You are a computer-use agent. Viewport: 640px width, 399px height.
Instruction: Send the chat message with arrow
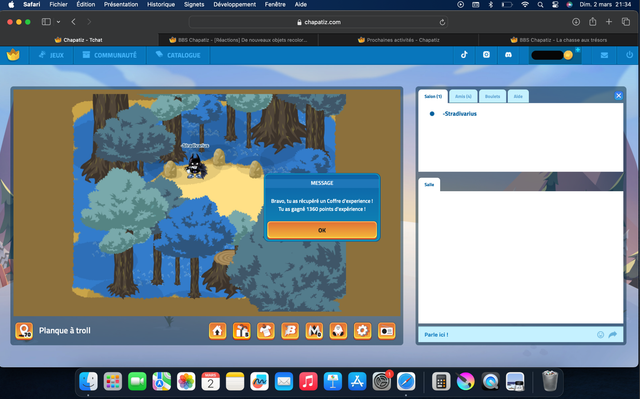613,335
